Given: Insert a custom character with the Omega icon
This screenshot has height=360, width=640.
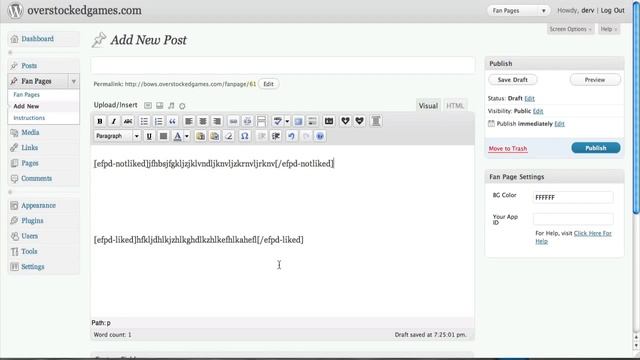Looking at the screenshot, I should click(244, 136).
